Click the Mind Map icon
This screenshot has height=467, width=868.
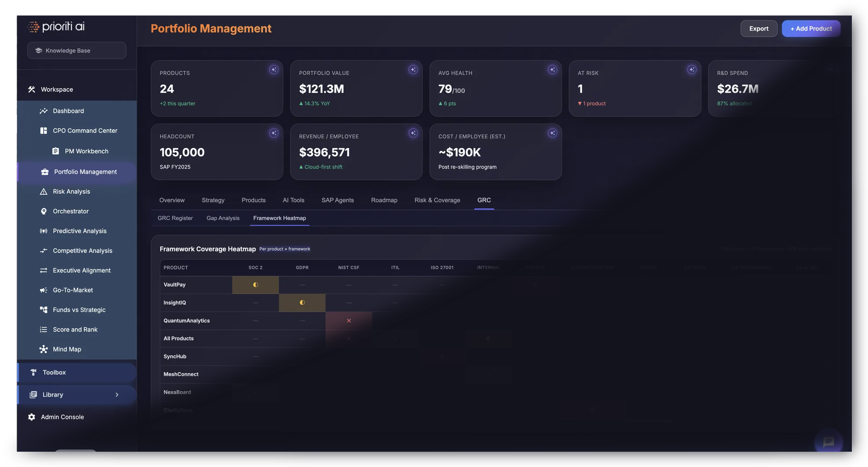(x=43, y=349)
